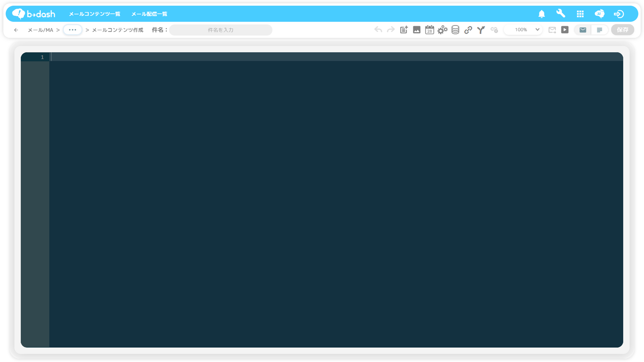Open the メール配信一覧 menu
The image size is (644, 362).
[149, 14]
